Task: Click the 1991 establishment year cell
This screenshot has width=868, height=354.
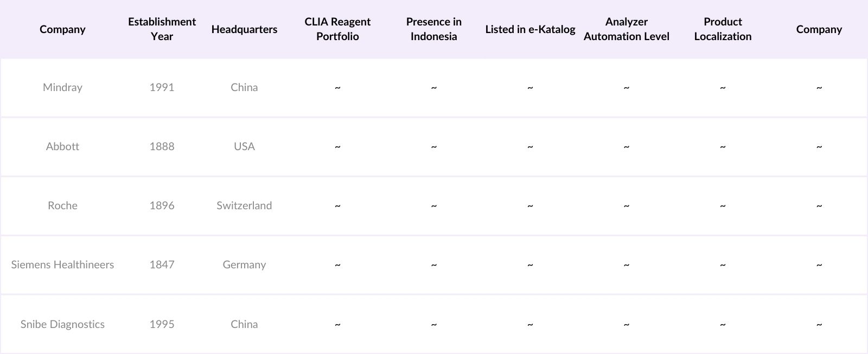Action: pos(162,87)
